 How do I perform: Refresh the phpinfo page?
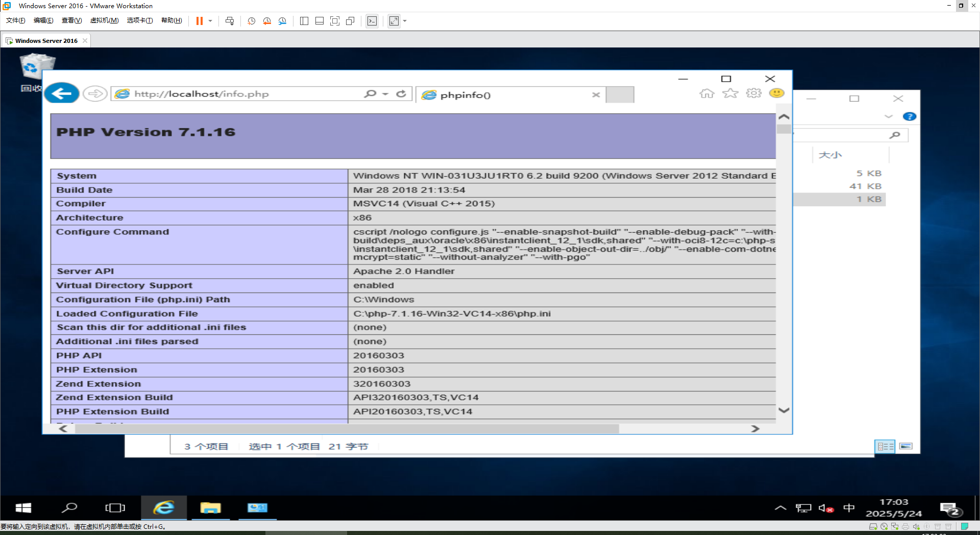click(401, 94)
